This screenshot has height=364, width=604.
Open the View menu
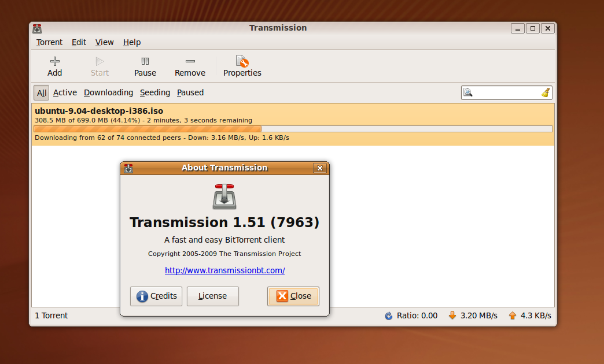pyautogui.click(x=104, y=42)
